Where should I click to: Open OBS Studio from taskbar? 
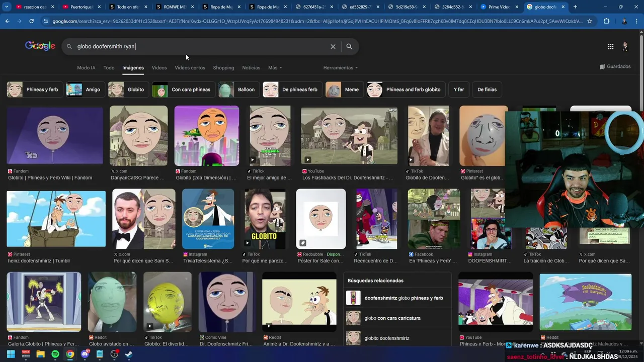point(114,354)
